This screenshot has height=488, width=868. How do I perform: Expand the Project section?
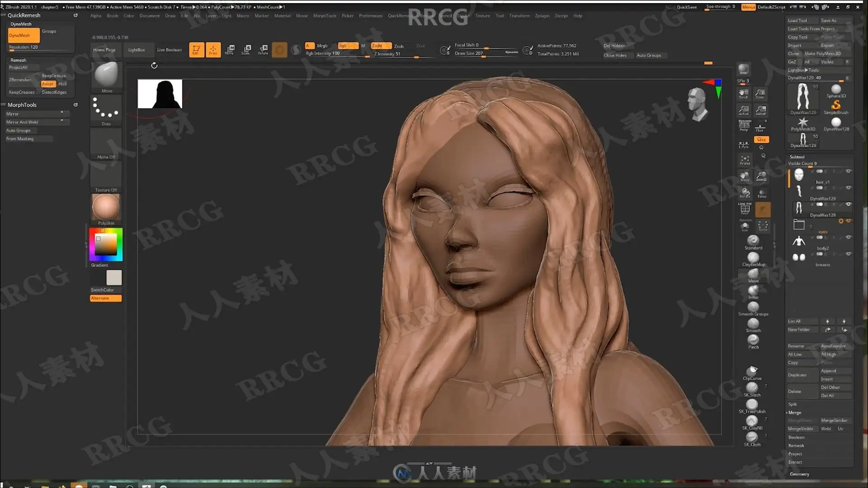[795, 454]
